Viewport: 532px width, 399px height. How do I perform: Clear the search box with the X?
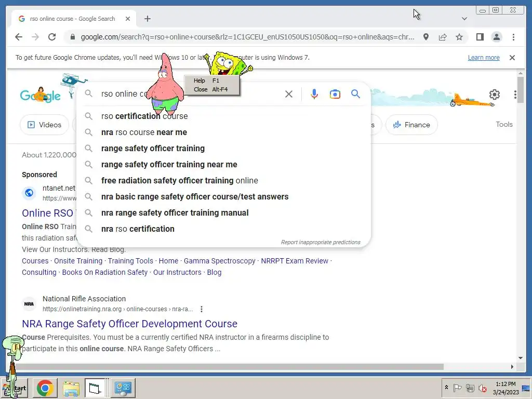[289, 94]
